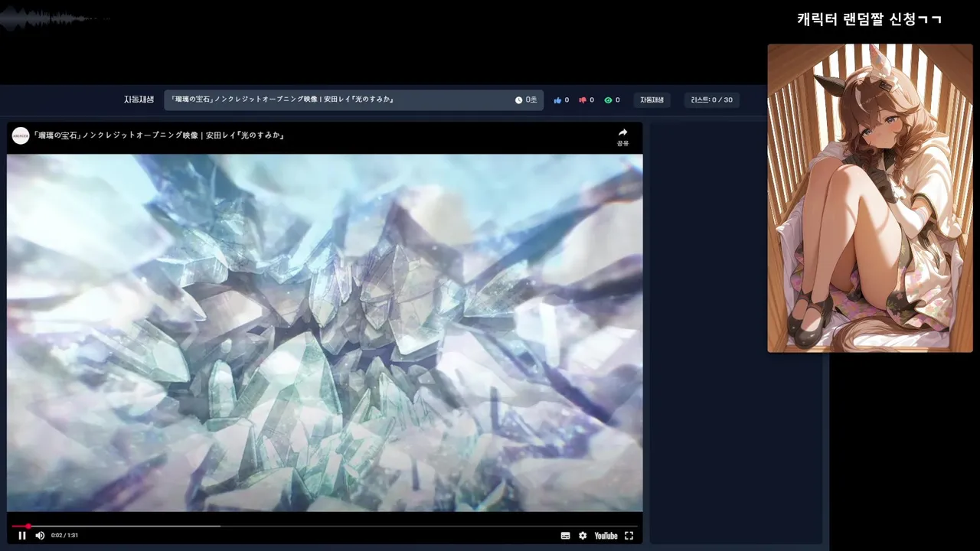Click the green eye viewer count icon

pyautogui.click(x=608, y=100)
